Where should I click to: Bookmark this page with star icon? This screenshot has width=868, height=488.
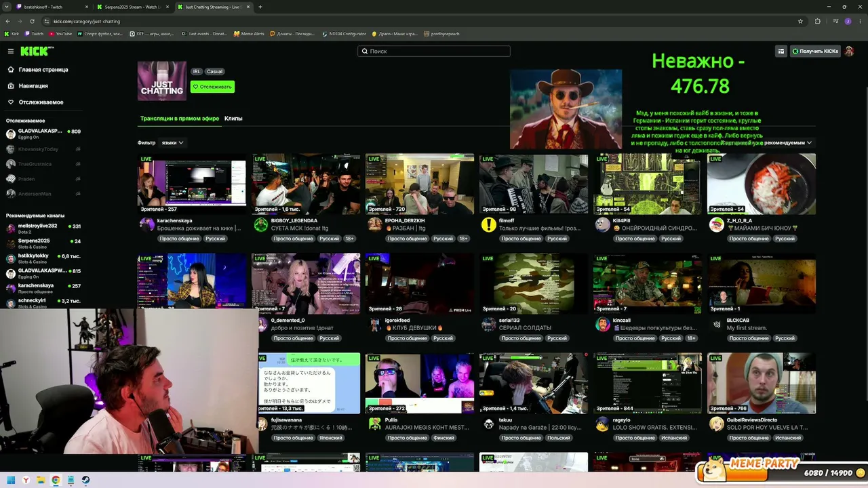click(800, 21)
